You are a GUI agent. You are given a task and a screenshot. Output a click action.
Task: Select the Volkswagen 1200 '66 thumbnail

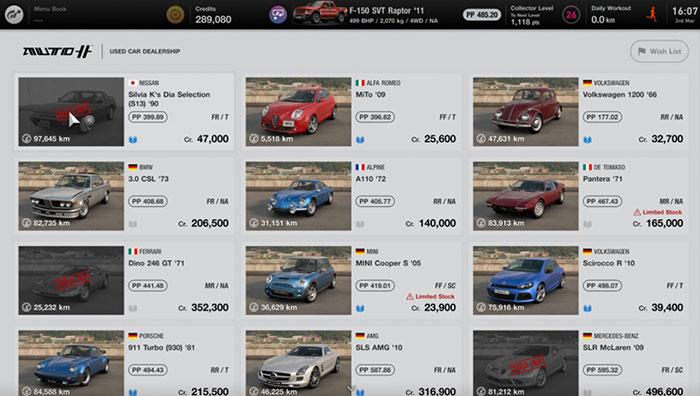point(525,112)
